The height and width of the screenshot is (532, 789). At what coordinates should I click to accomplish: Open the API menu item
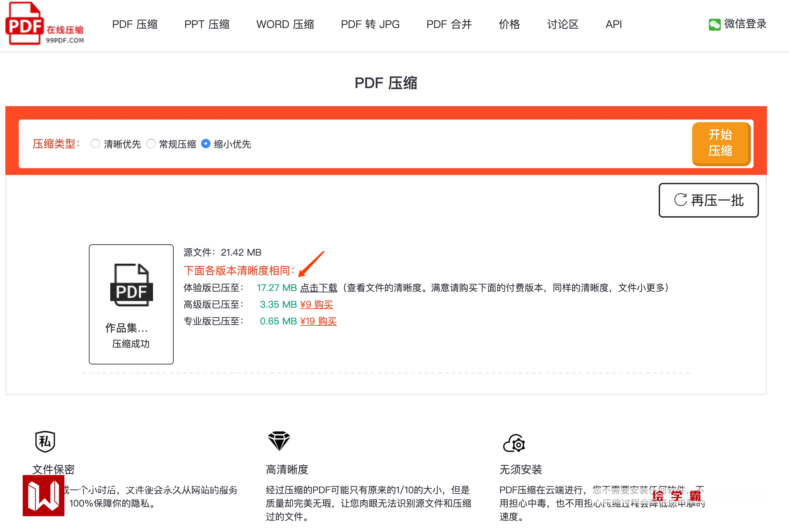click(x=613, y=24)
